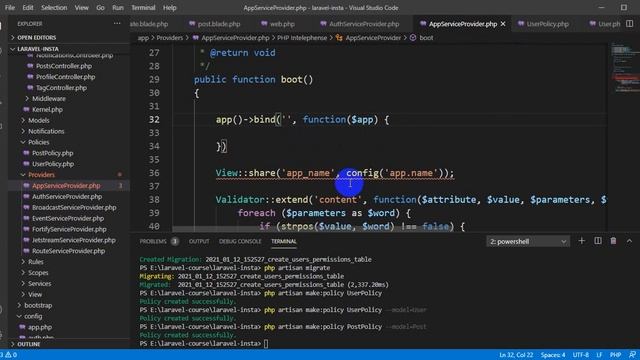The image size is (640, 360).
Task: Switch to the post.blade.php tab
Action: click(214, 24)
